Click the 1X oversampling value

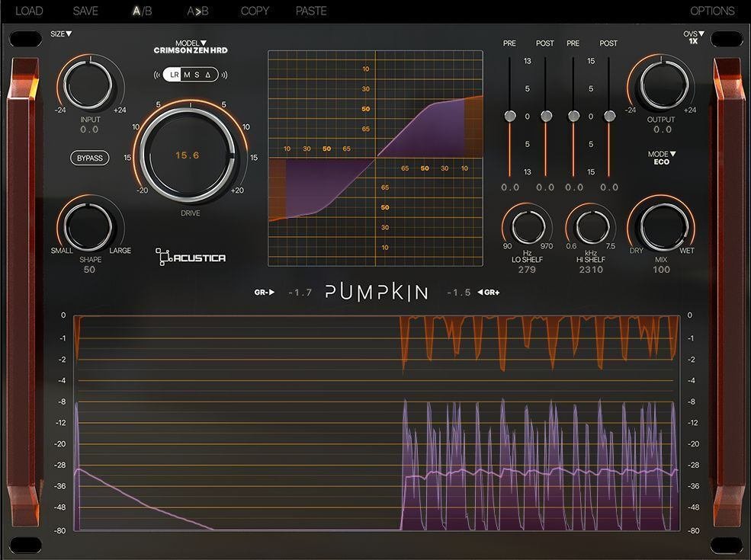coord(694,41)
